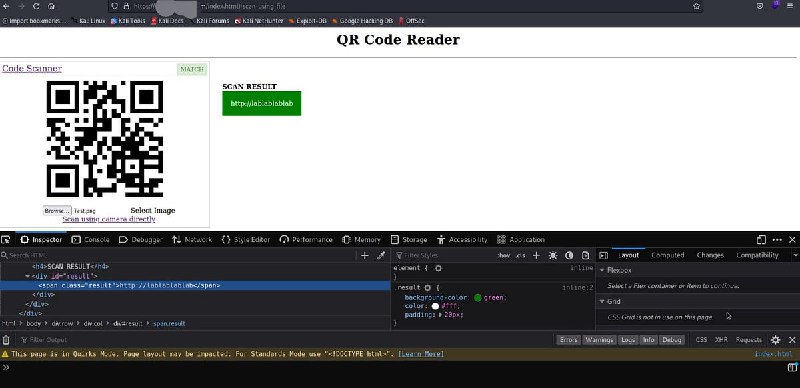Viewport: 800px width, 388px height.
Task: Pick a color with the eyedropper
Action: point(381,255)
